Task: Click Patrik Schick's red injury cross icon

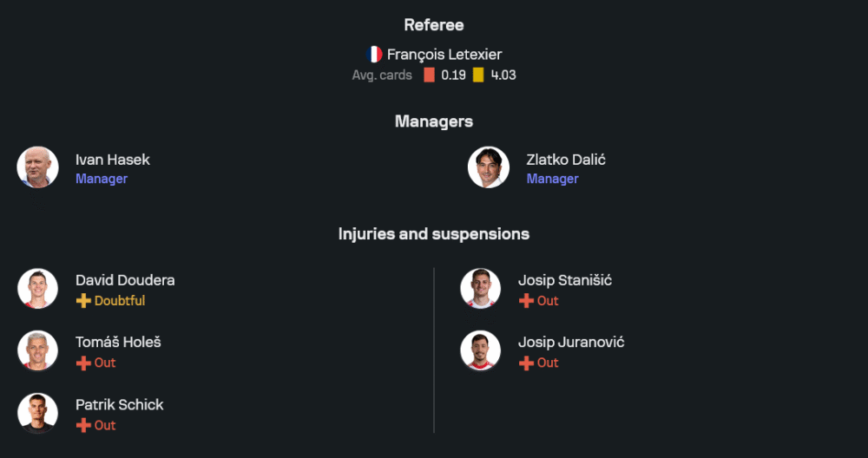Action: click(x=83, y=425)
